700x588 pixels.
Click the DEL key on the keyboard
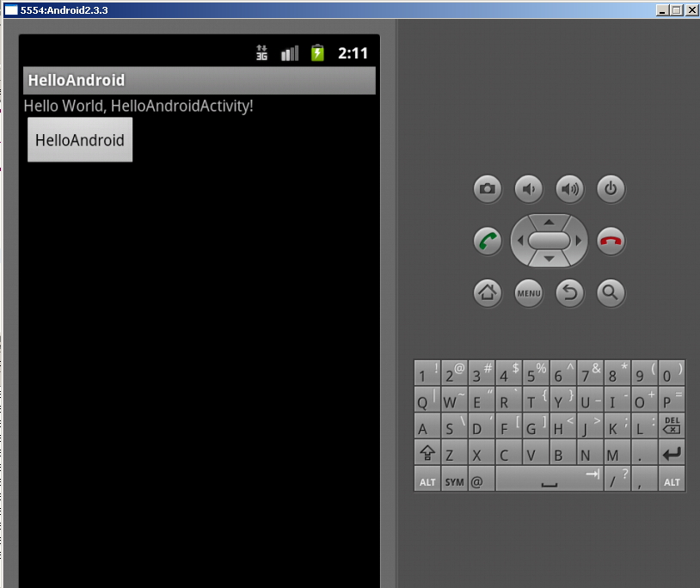672,426
